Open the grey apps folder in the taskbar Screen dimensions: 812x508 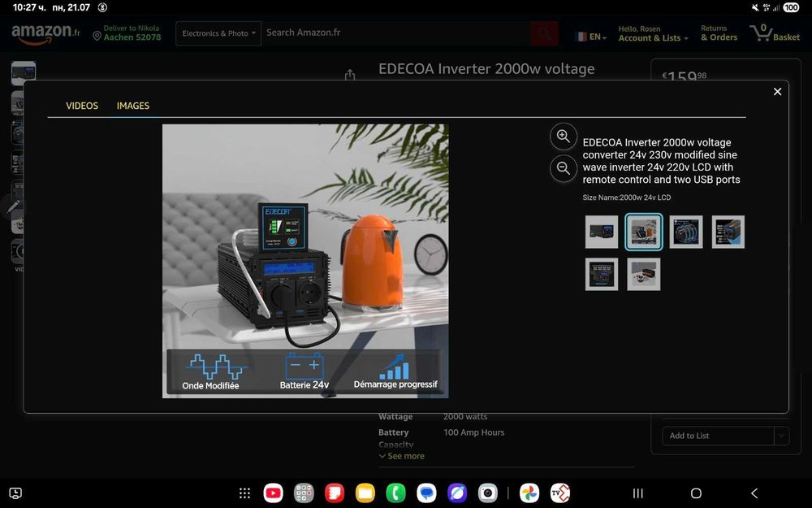(x=304, y=493)
